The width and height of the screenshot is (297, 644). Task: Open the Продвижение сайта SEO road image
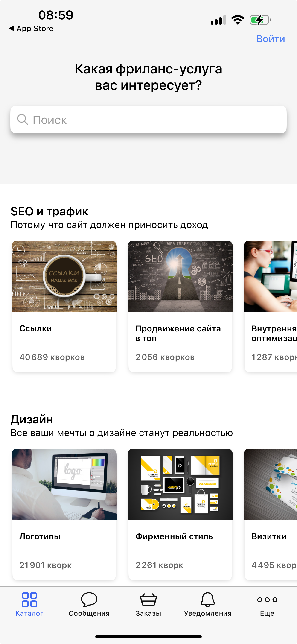pyautogui.click(x=180, y=276)
